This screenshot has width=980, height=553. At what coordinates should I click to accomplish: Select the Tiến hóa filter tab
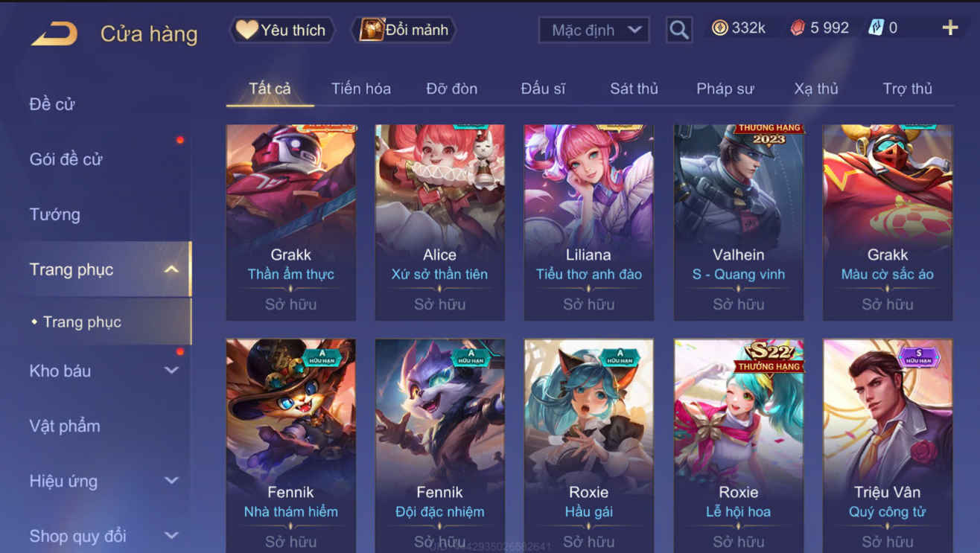pyautogui.click(x=361, y=89)
